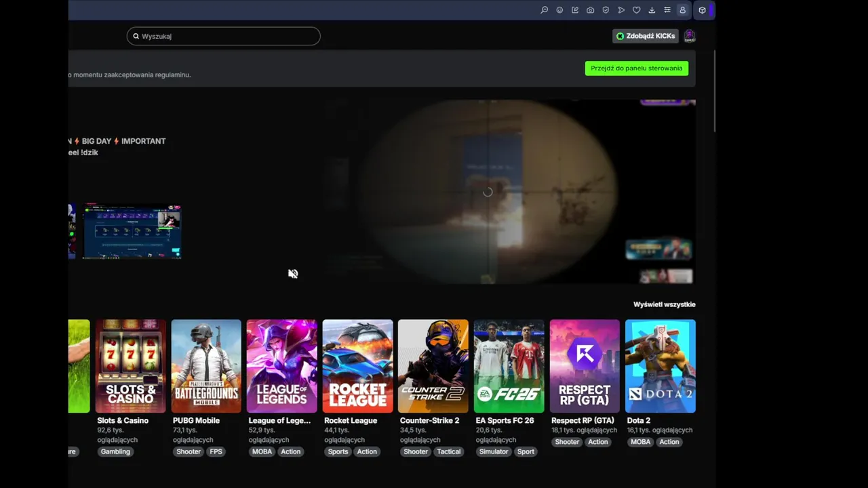The height and width of the screenshot is (488, 868).
Task: Select the Action tag under Dota 2
Action: (x=669, y=442)
